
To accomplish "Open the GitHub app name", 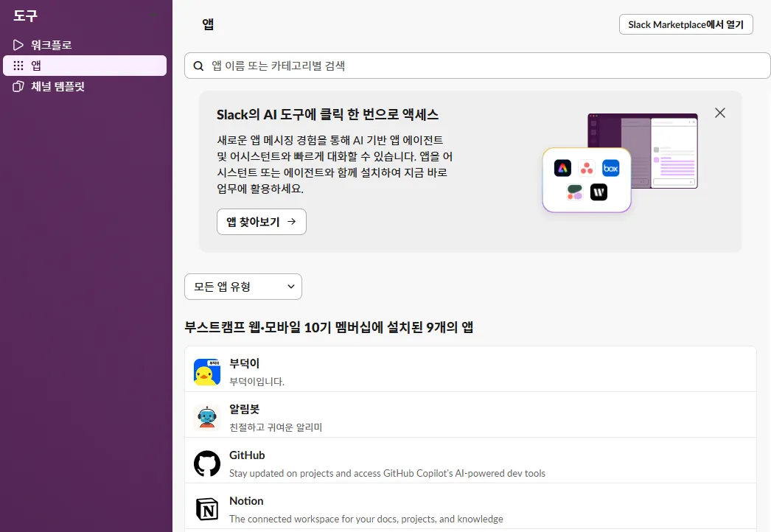I will (247, 455).
